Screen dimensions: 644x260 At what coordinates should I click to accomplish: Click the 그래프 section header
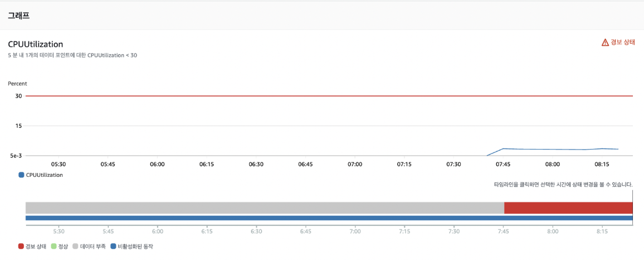(18, 16)
